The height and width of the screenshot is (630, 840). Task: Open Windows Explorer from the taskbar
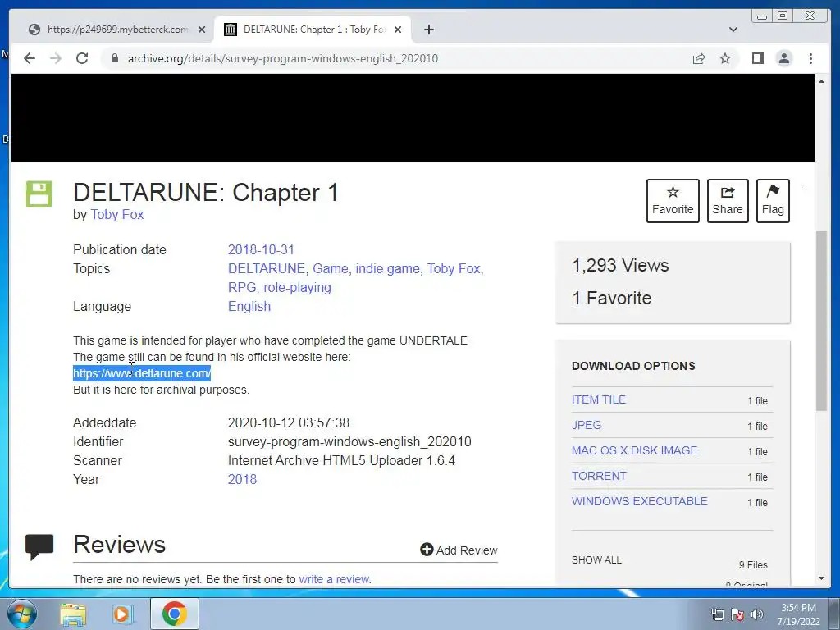pyautogui.click(x=73, y=614)
